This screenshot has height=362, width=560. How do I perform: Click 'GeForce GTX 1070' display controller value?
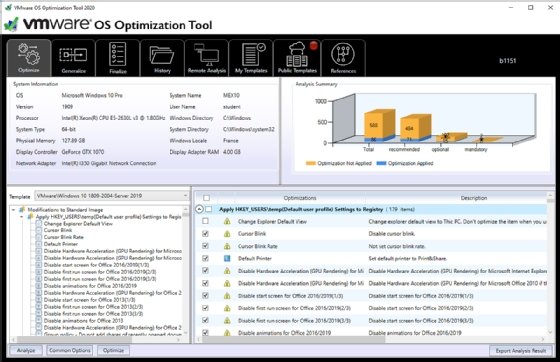[83, 152]
